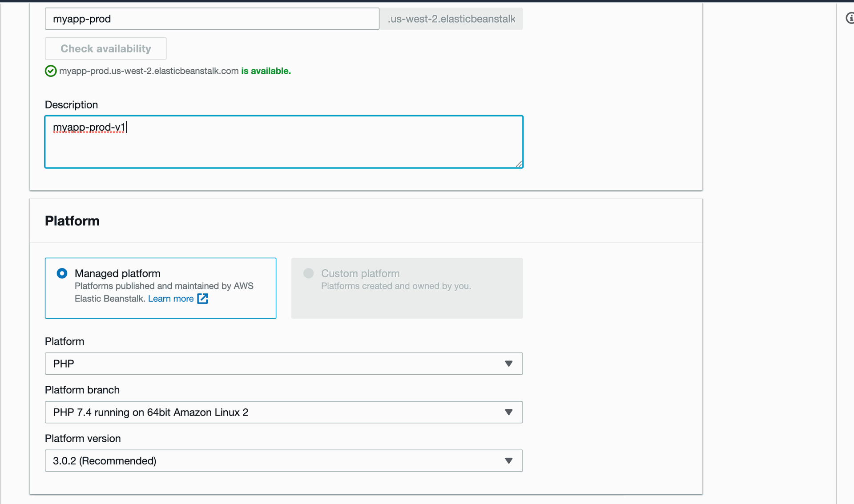Image resolution: width=854 pixels, height=504 pixels.
Task: Click the arrow on the PHP platform dropdown
Action: [x=509, y=364]
